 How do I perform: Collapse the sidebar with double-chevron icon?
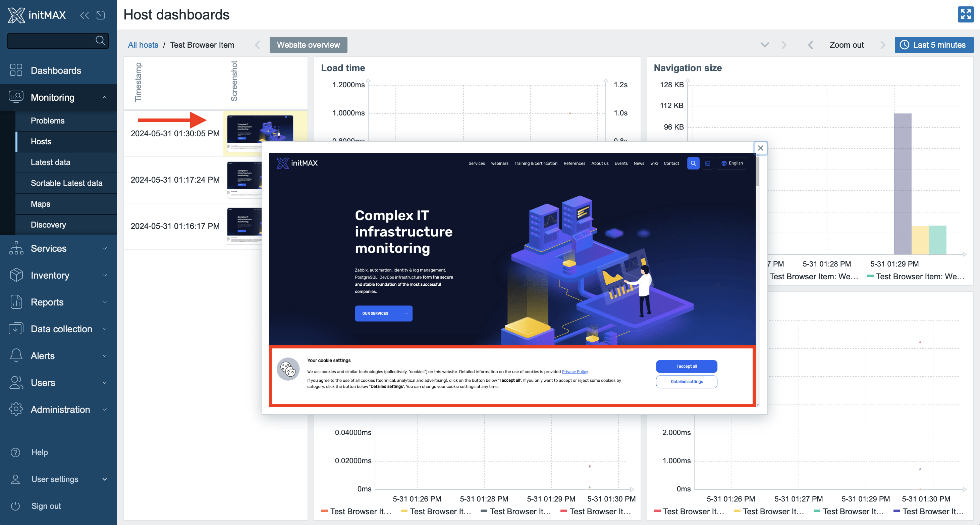pyautogui.click(x=84, y=15)
